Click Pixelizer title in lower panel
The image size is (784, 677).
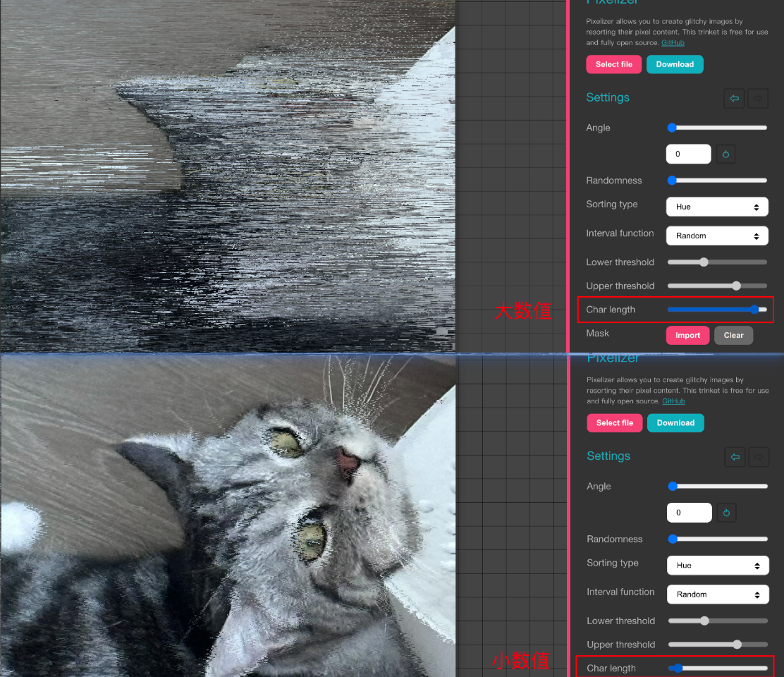(x=613, y=358)
